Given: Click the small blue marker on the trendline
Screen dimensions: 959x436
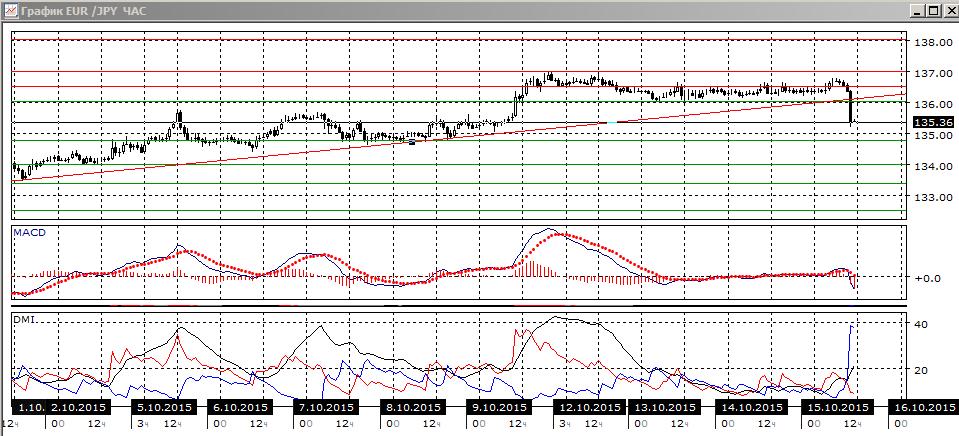Looking at the screenshot, I should coord(412,142).
